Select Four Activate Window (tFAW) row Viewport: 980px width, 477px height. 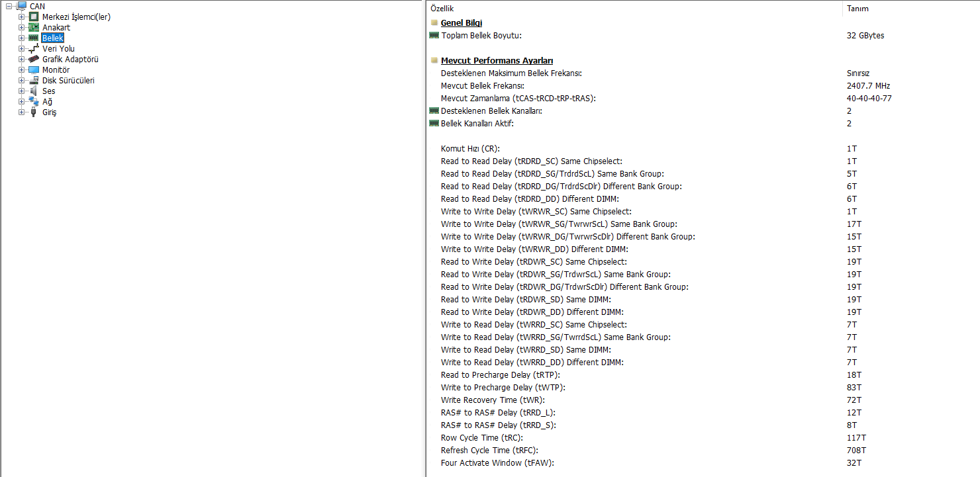pyautogui.click(x=703, y=462)
